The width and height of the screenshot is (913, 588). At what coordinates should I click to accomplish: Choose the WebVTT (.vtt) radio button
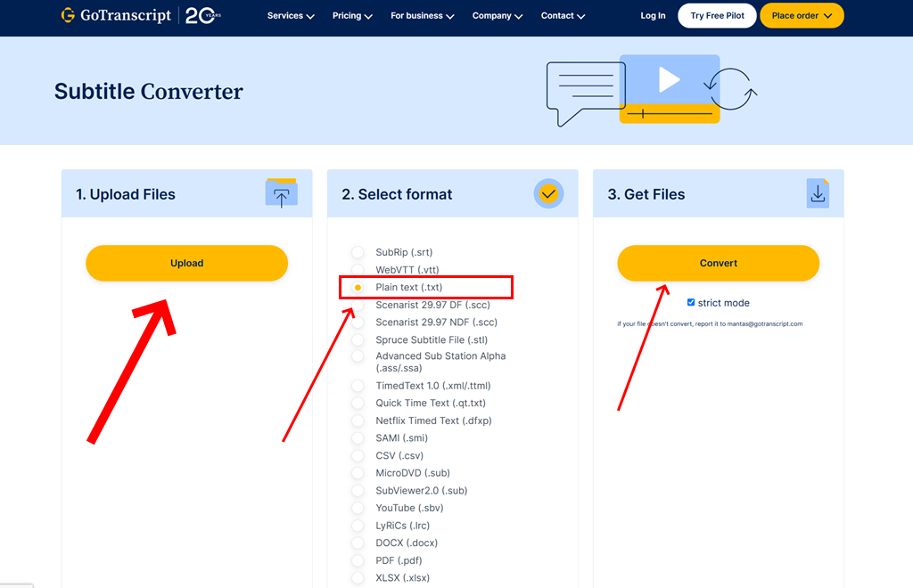coord(358,270)
